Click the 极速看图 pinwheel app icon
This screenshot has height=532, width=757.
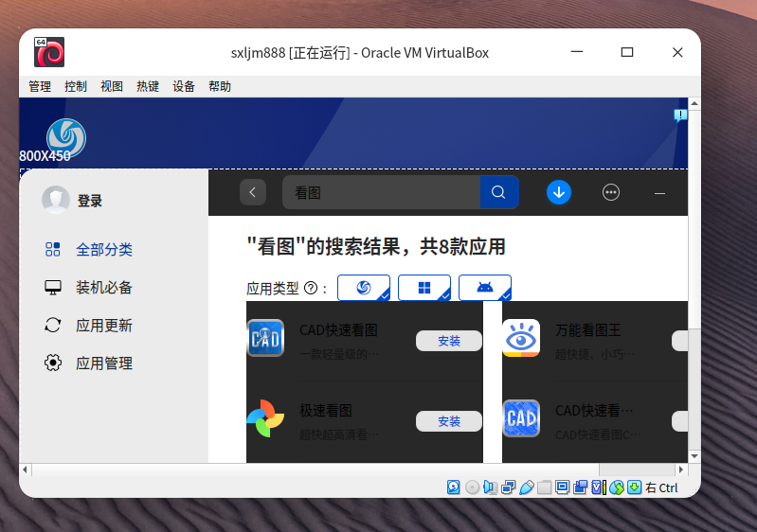265,418
